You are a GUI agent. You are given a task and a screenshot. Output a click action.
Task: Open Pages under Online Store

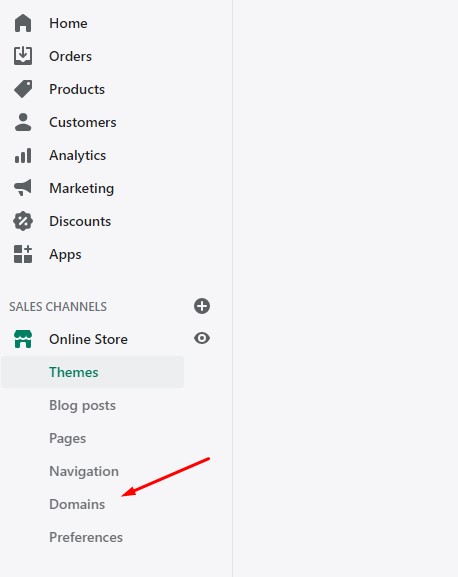68,439
